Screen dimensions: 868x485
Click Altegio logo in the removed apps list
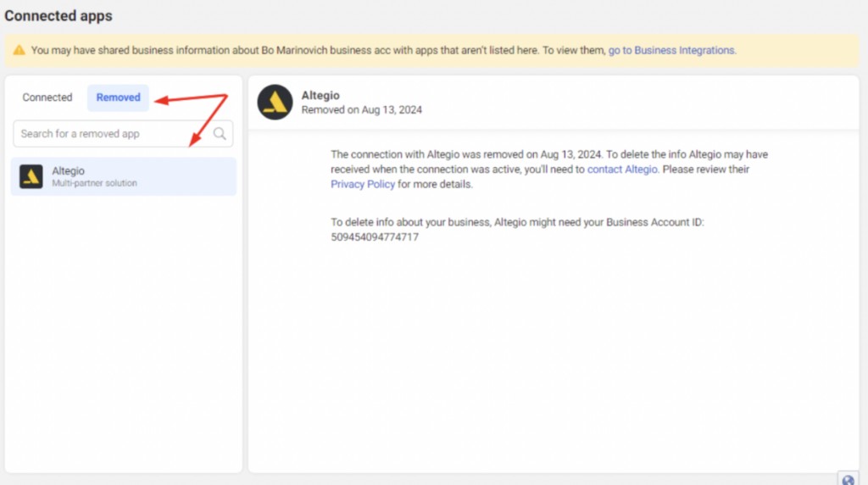pos(31,176)
